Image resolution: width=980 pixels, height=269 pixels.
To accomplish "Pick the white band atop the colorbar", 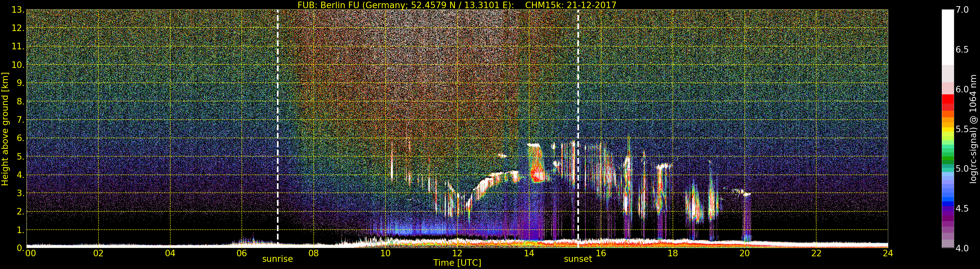I will (x=948, y=37).
